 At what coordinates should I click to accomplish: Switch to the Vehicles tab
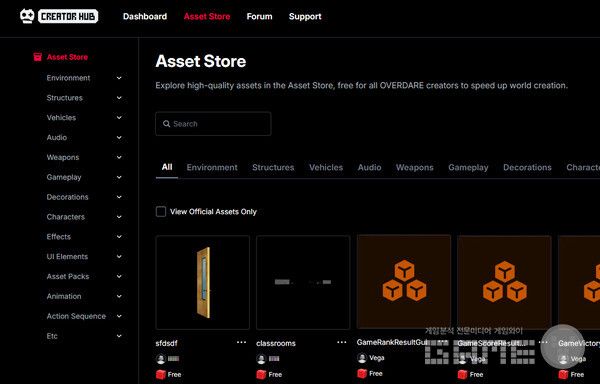click(326, 168)
